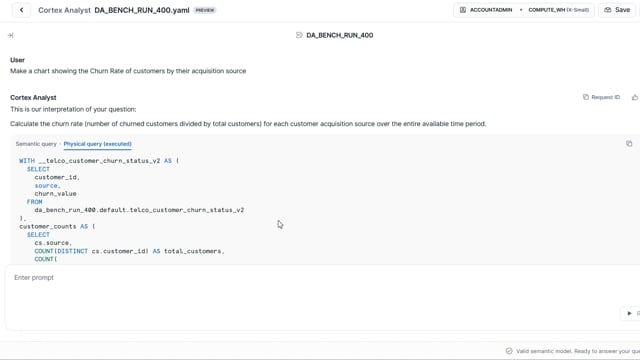The height and width of the screenshot is (360, 640).
Task: Expand the collapsed side panel arrow icon
Action: point(11,36)
